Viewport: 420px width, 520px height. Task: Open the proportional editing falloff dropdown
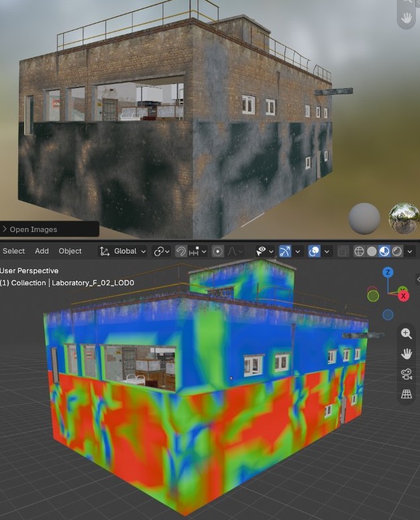point(235,252)
